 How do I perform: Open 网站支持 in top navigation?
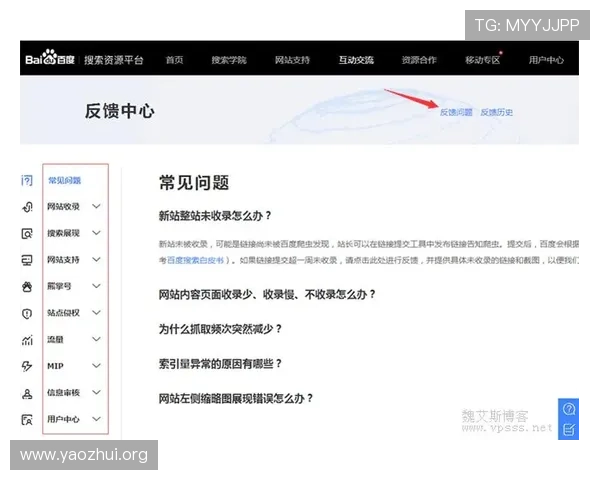click(x=292, y=60)
